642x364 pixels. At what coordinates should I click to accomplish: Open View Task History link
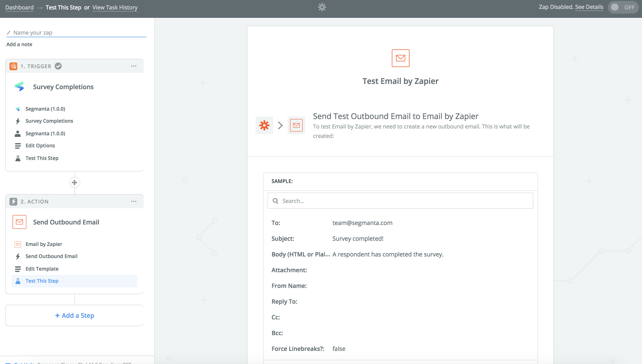pyautogui.click(x=115, y=7)
